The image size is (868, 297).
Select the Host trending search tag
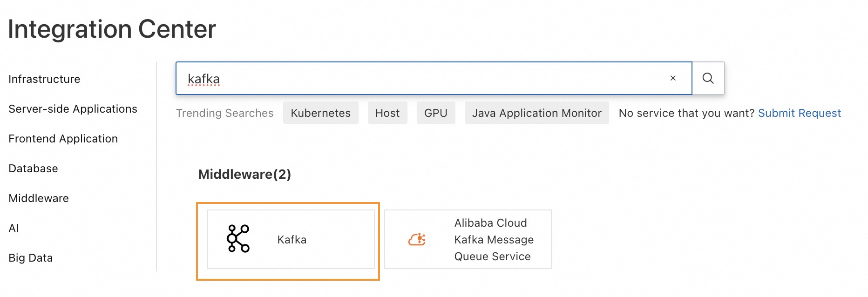click(x=387, y=113)
